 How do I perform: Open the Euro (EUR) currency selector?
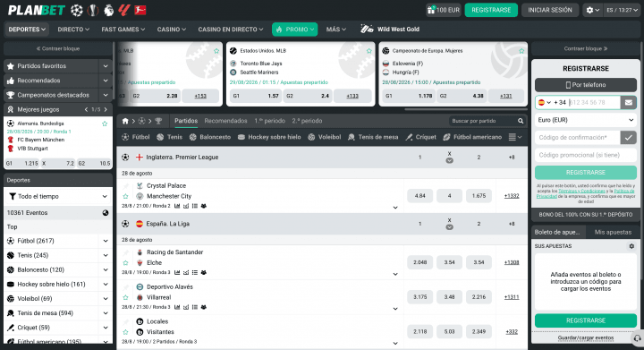tap(586, 120)
